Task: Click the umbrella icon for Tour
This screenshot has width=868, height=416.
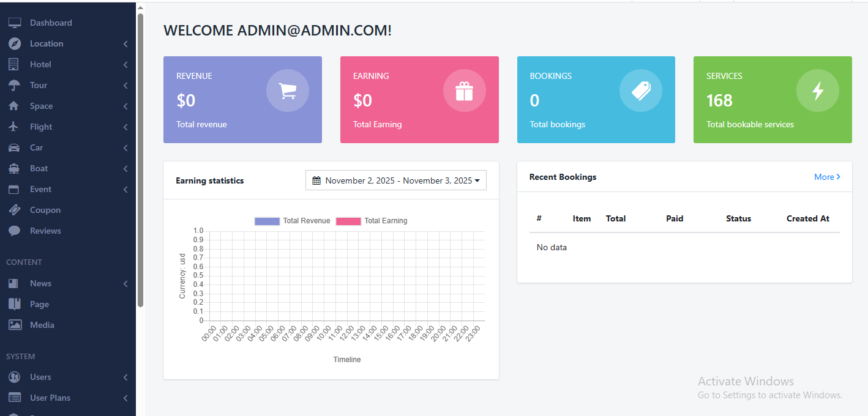Action: pyautogui.click(x=14, y=85)
